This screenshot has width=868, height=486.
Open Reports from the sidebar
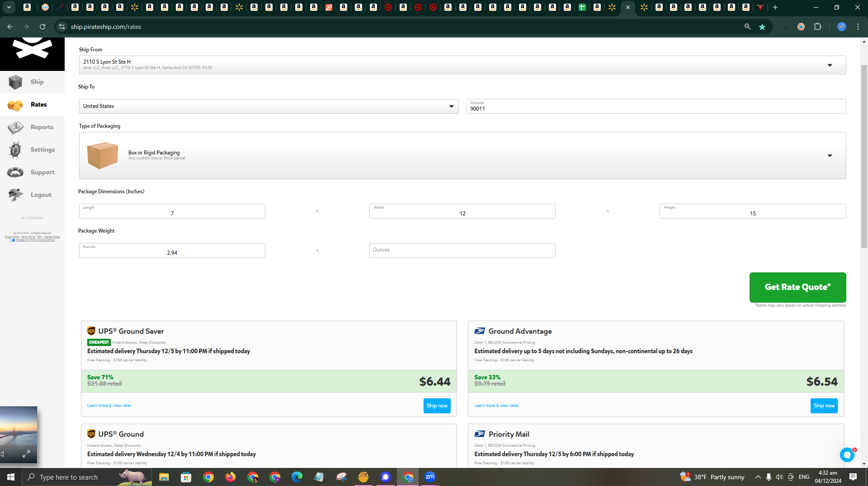(x=32, y=127)
